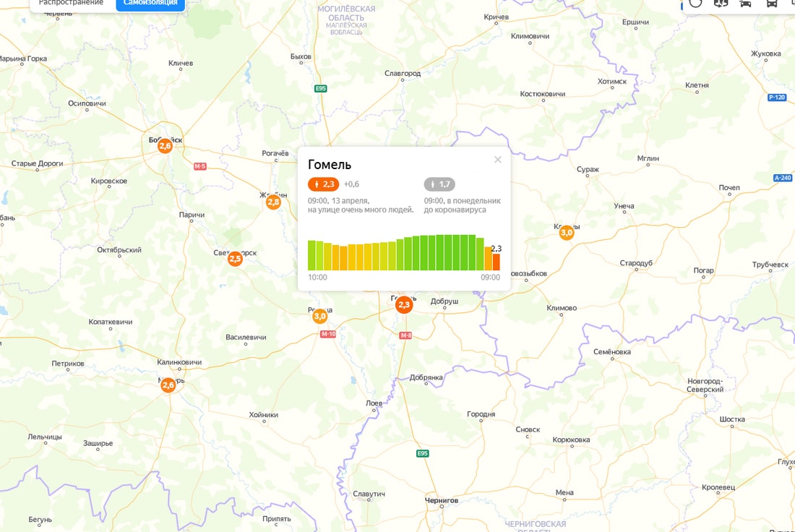Click the Семёновка town label
Screen dimensions: 795x532
click(612, 352)
